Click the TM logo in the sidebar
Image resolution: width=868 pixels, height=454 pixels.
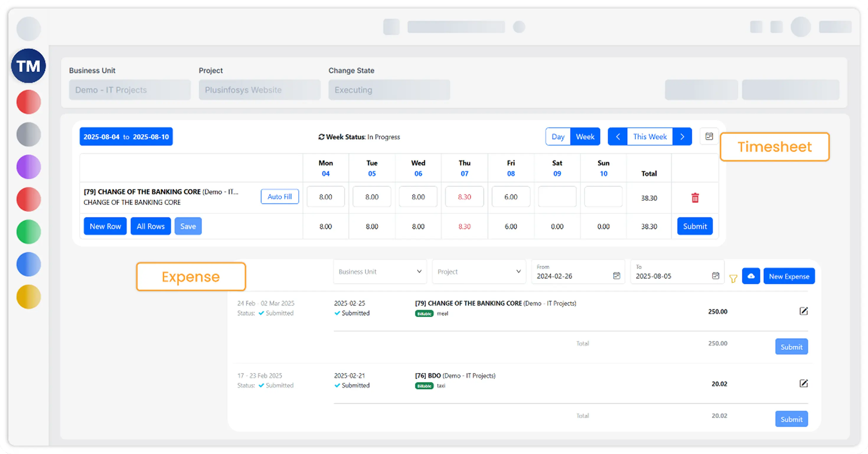pos(28,65)
